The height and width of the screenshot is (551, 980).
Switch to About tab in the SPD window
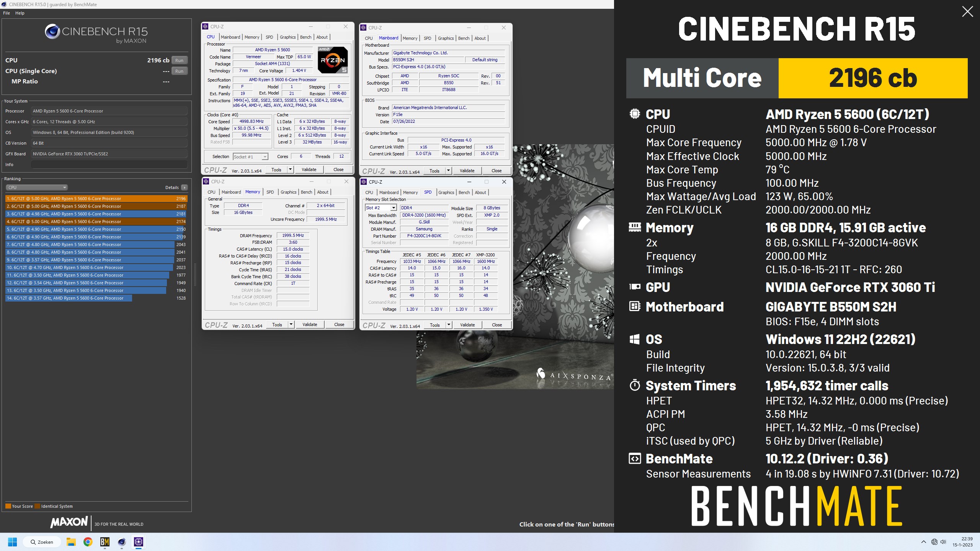tap(480, 192)
